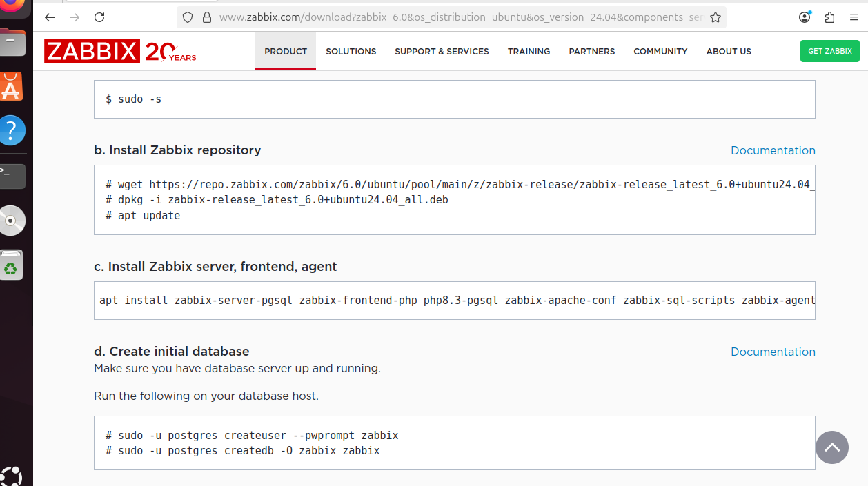Click heading 'd. Create initial database'
This screenshot has width=868, height=486.
[x=172, y=352]
